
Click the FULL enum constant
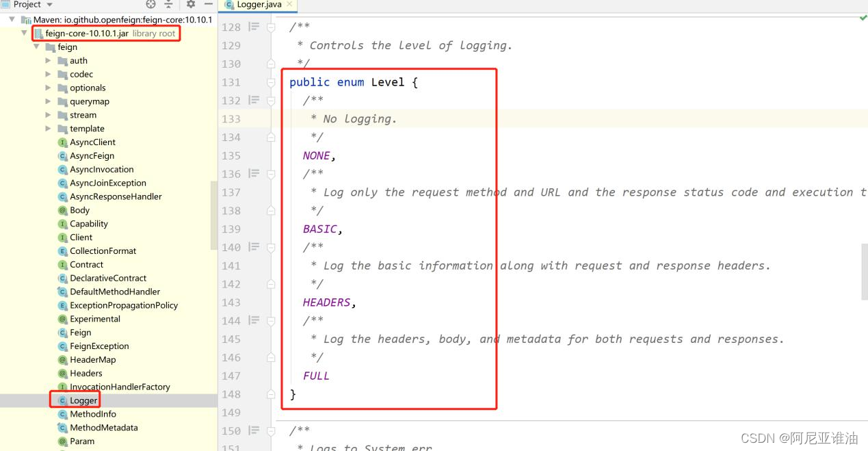(317, 375)
